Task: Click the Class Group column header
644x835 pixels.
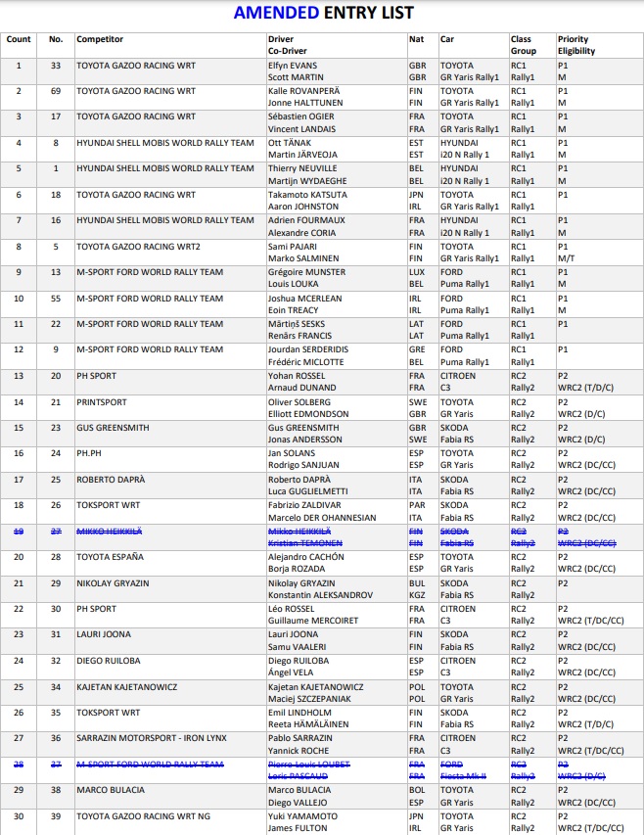Action: point(523,45)
